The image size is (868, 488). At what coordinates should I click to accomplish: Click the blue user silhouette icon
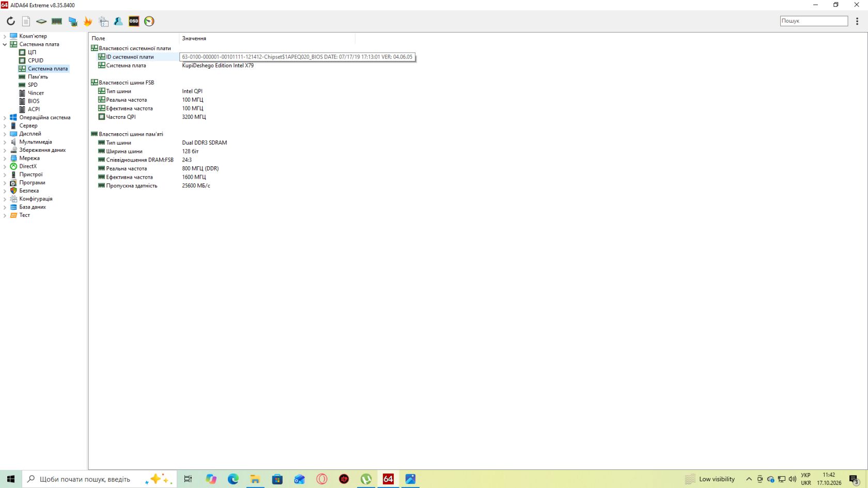[118, 21]
